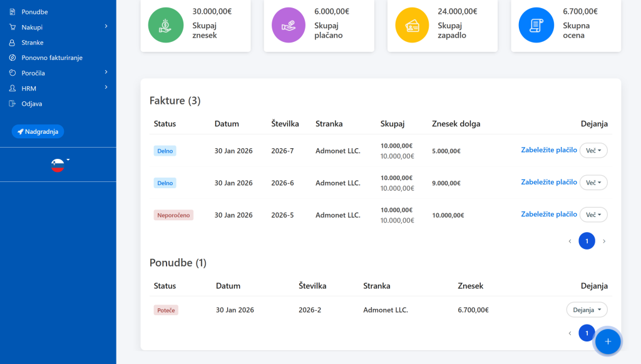This screenshot has width=641, height=364.
Task: Click the purple Skupaj plačano icon
Action: (x=289, y=25)
